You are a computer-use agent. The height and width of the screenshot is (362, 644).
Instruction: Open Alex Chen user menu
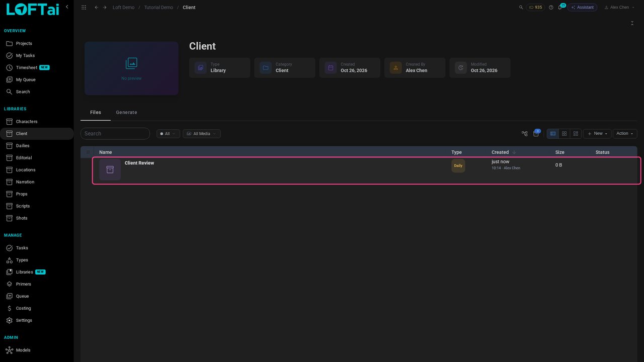(619, 8)
